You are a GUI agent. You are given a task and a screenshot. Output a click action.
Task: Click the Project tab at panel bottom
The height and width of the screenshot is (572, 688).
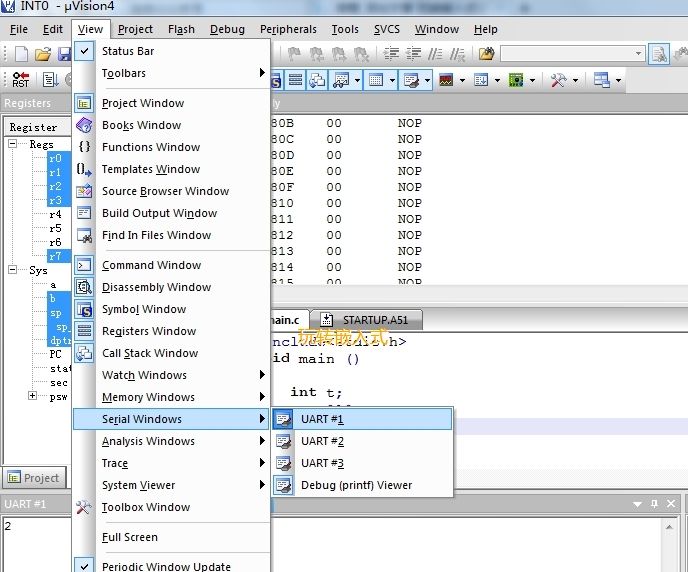[x=34, y=478]
